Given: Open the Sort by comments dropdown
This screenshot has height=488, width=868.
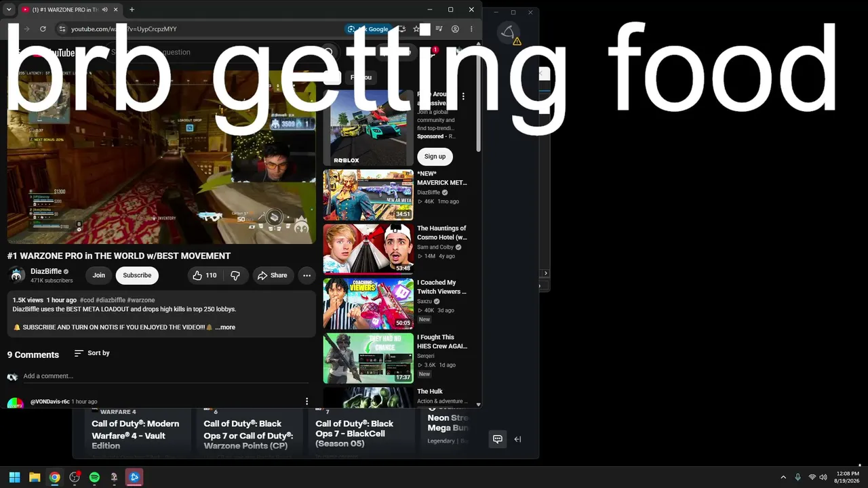Looking at the screenshot, I should [x=92, y=353].
